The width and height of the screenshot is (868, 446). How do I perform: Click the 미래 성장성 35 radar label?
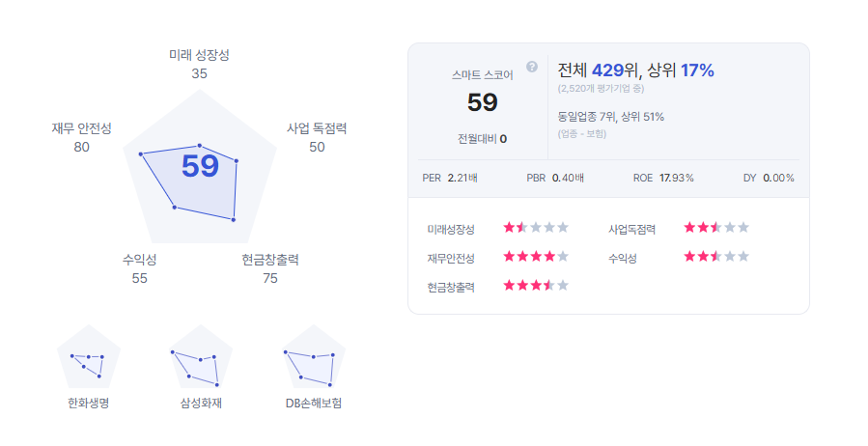point(199,64)
